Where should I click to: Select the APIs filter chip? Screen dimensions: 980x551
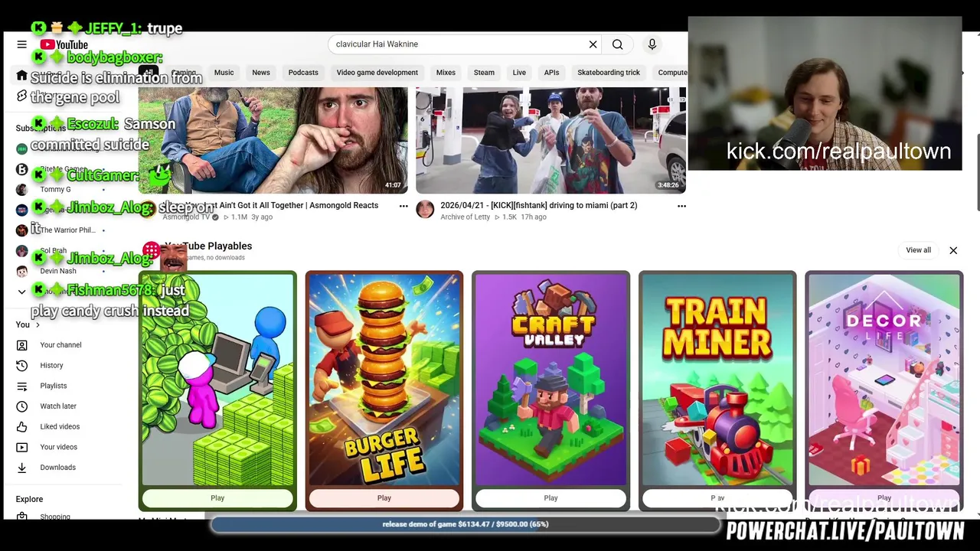(551, 73)
